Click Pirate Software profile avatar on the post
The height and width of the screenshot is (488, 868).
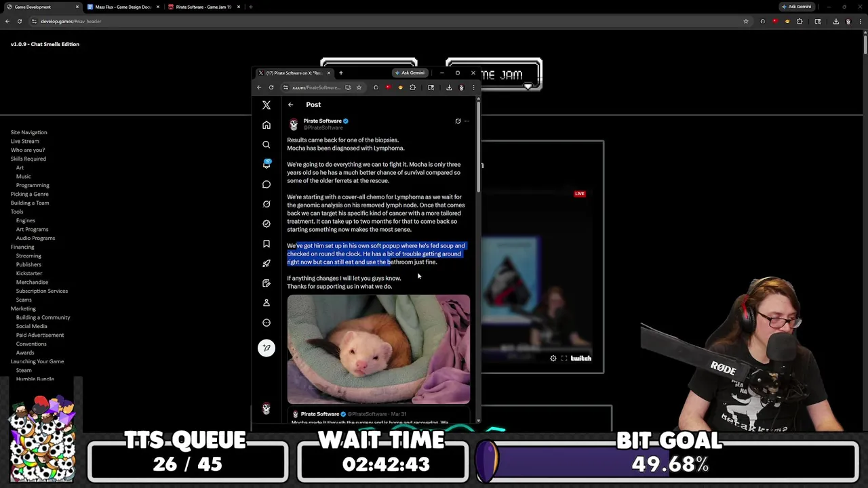294,124
